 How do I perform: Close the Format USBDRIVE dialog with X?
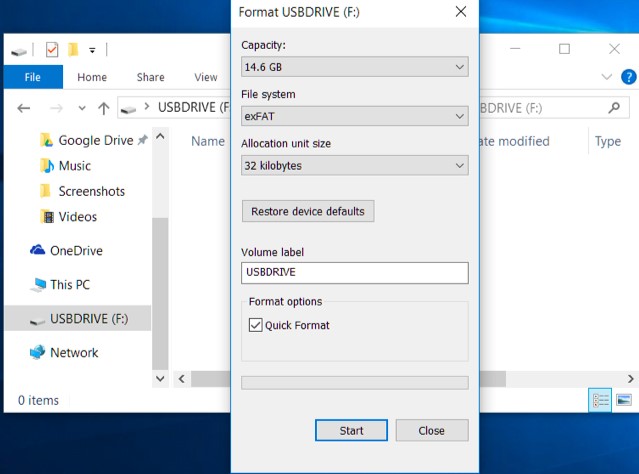(x=461, y=11)
